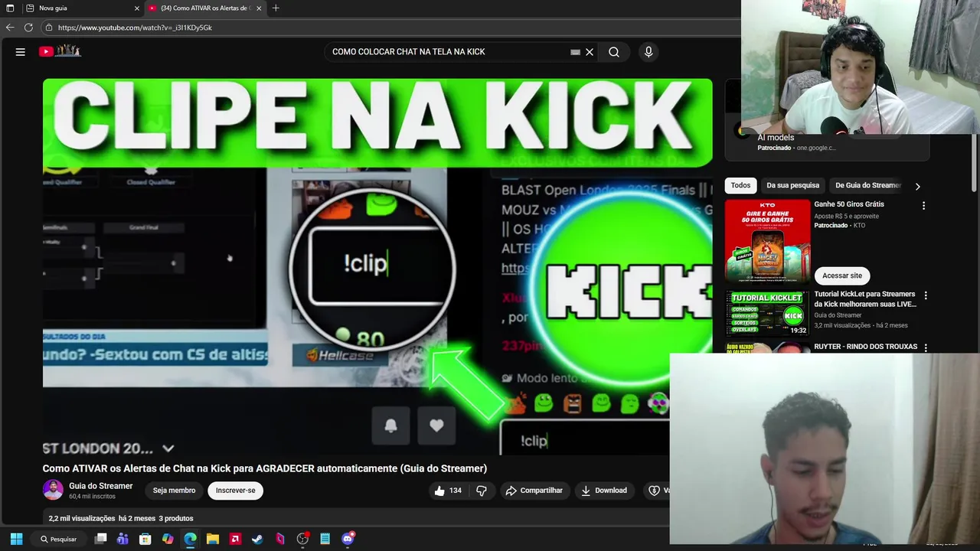Open options menu for Ganhe 50 Giros ad
980x551 pixels.
923,206
